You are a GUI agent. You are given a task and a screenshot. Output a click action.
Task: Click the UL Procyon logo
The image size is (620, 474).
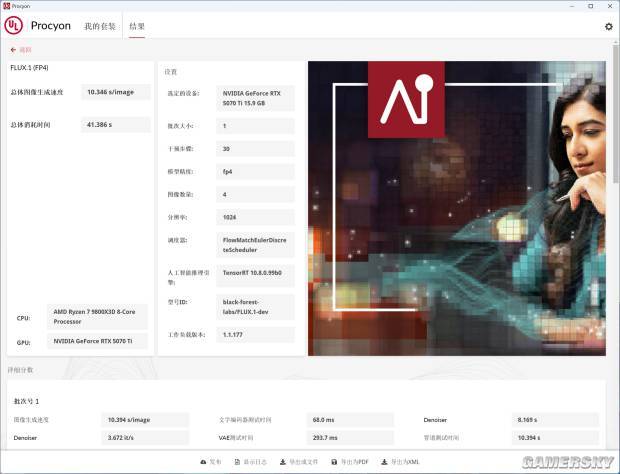13,25
